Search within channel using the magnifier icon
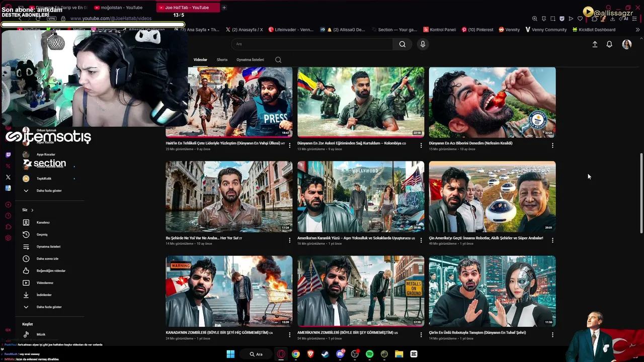 pos(278,60)
